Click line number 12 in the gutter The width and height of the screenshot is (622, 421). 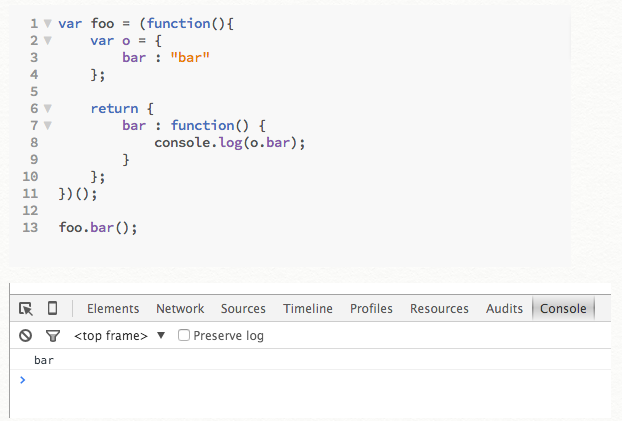30,210
